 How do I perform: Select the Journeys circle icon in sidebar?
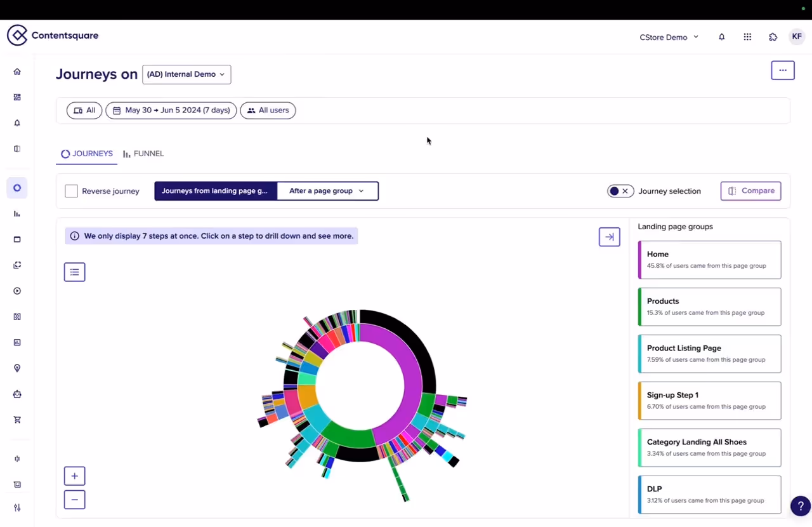[17, 188]
